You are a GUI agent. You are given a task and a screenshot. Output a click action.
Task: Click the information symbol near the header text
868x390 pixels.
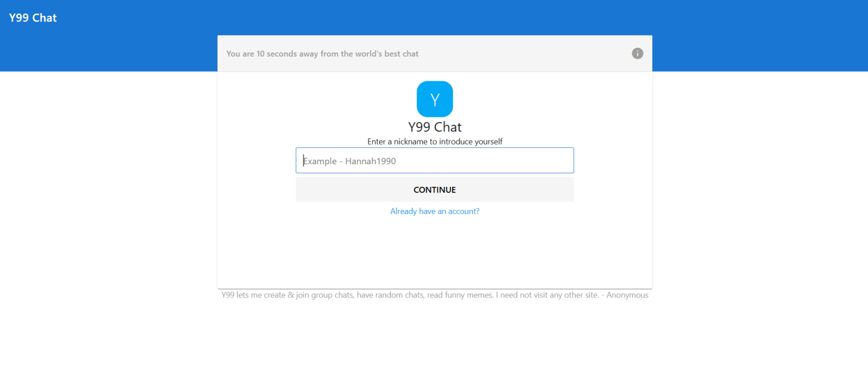click(x=637, y=53)
